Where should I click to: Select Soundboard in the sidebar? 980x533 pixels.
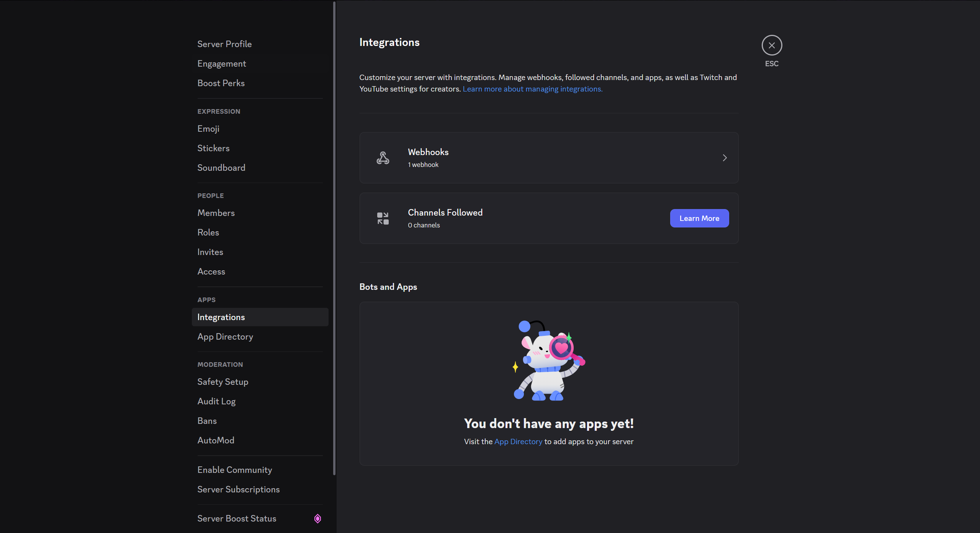click(221, 168)
